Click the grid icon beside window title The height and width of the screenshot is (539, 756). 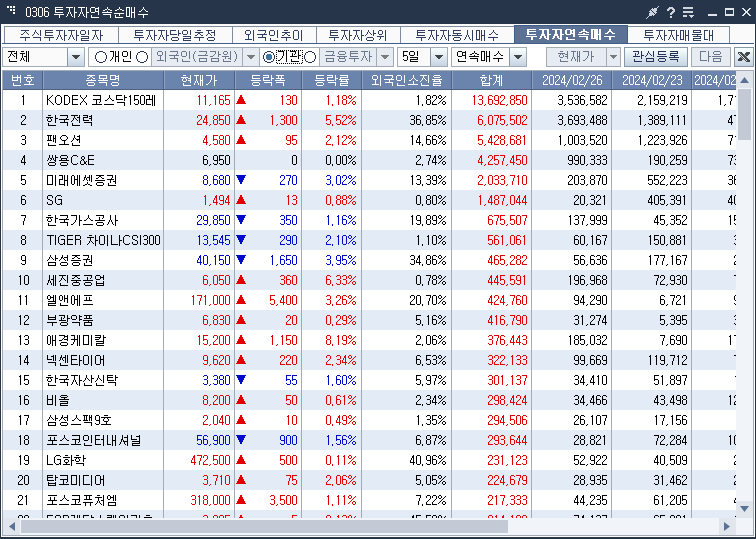click(x=11, y=10)
